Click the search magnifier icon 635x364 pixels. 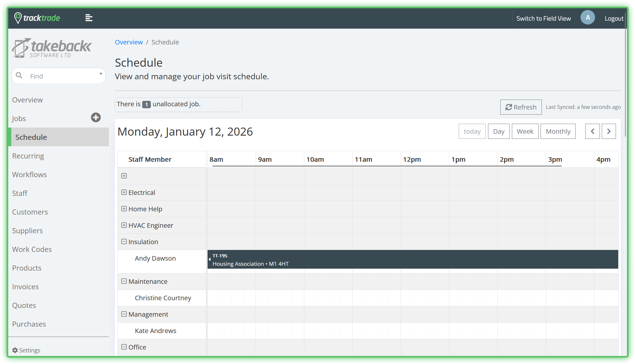[19, 75]
